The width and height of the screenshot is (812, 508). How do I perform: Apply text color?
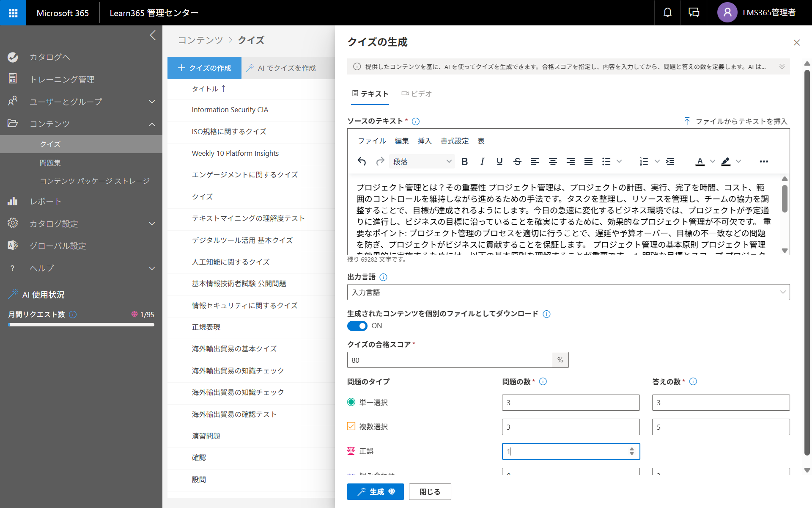coord(700,161)
